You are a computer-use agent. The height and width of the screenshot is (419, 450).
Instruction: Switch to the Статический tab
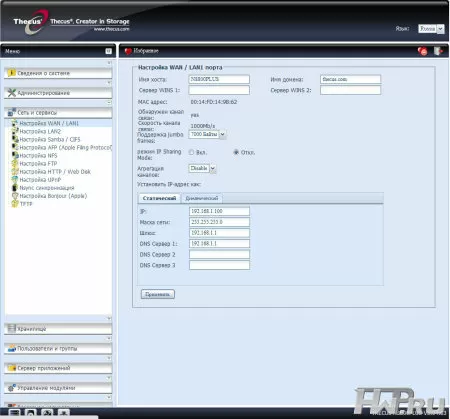point(159,198)
